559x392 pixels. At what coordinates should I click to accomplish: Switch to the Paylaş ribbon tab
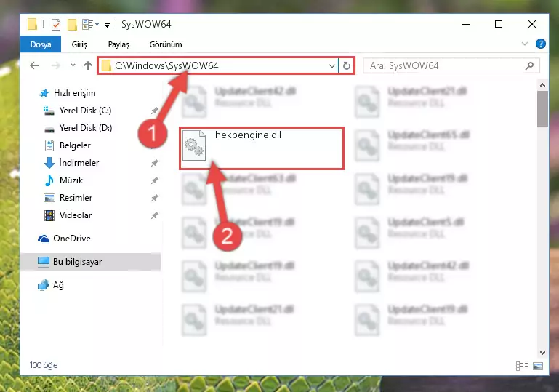118,44
